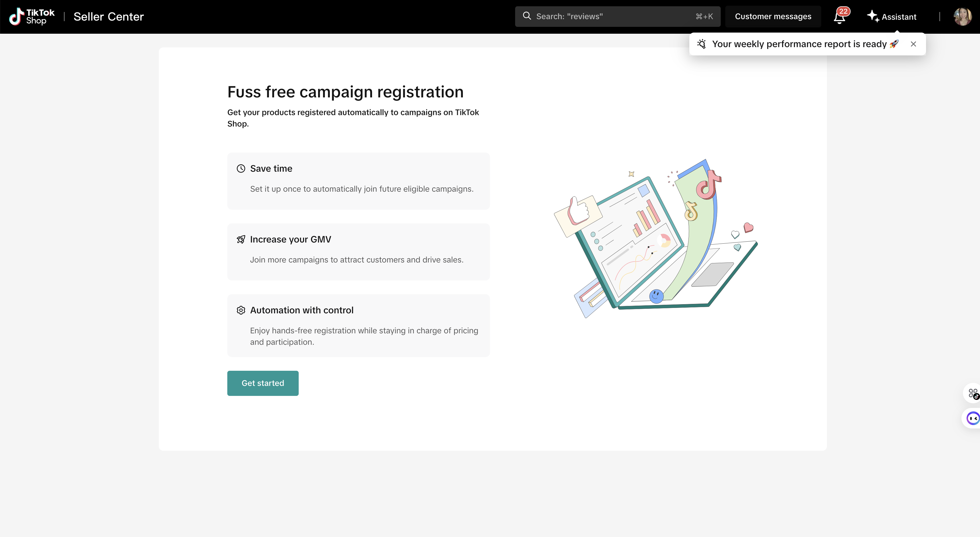Screen dimensions: 980x537
Task: Click the search magnifier icon
Action: click(x=527, y=16)
